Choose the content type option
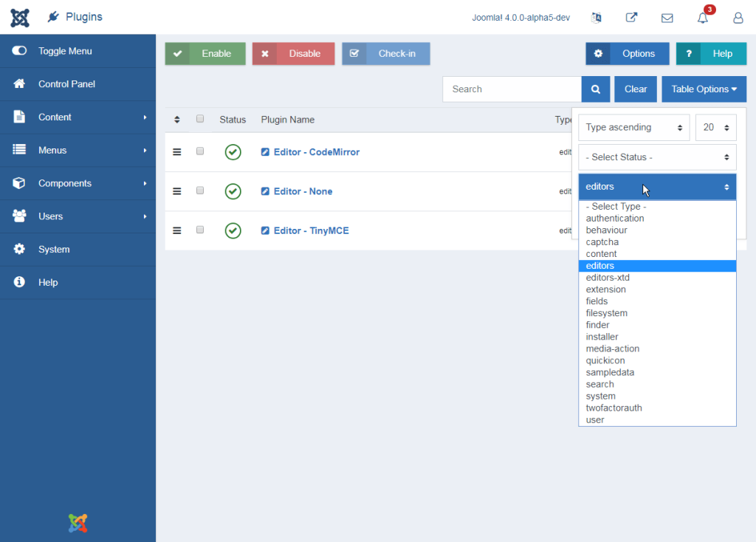Screen dimensions: 756x542 coord(657,253)
